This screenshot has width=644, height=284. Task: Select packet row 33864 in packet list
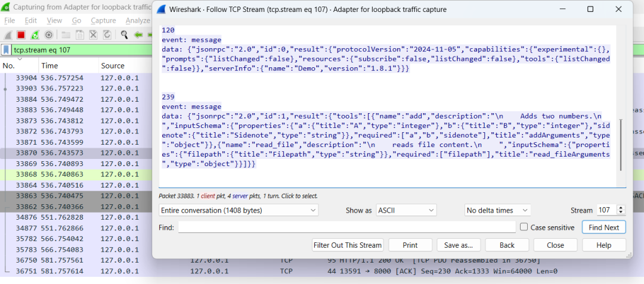click(x=76, y=185)
